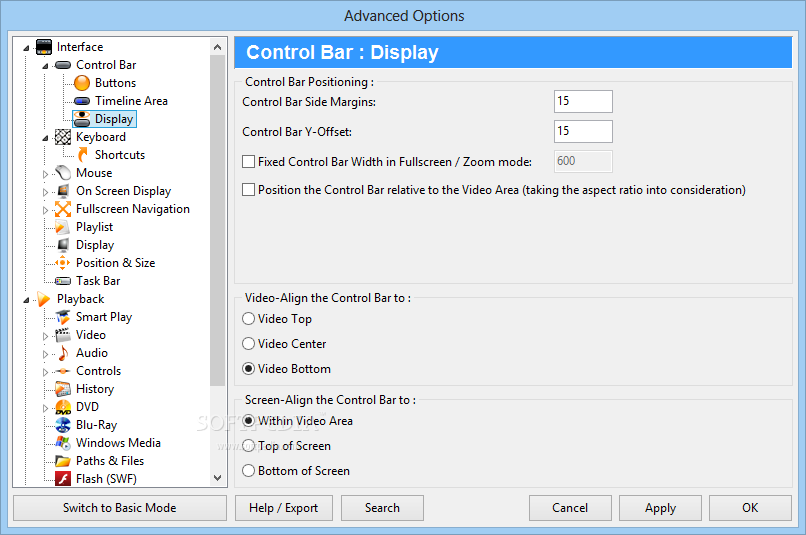Click the tree scroll down arrow
This screenshot has width=806, height=535.
[x=217, y=478]
